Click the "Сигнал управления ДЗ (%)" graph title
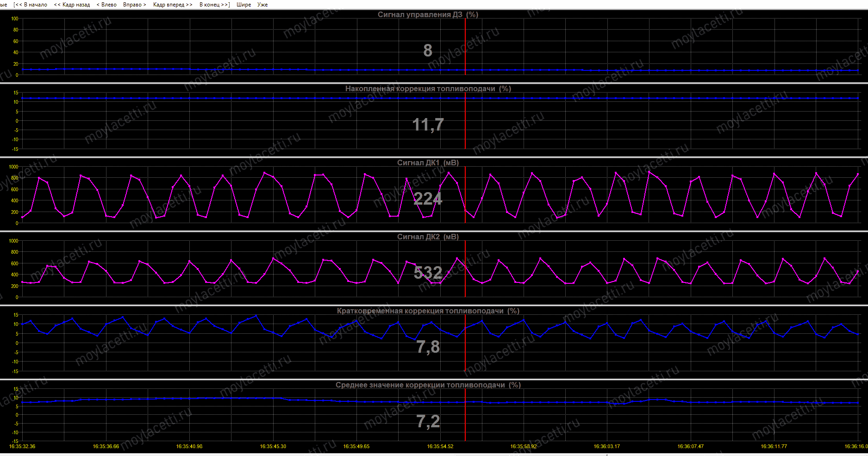 (428, 14)
